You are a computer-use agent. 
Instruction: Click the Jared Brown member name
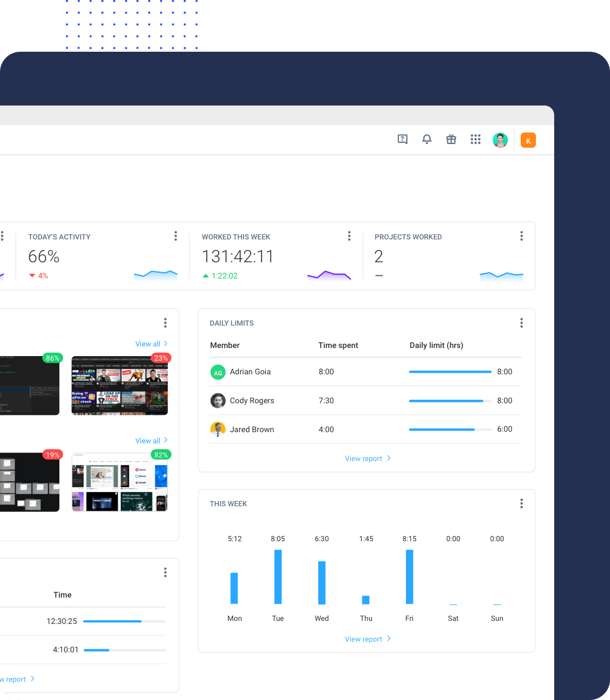252,430
